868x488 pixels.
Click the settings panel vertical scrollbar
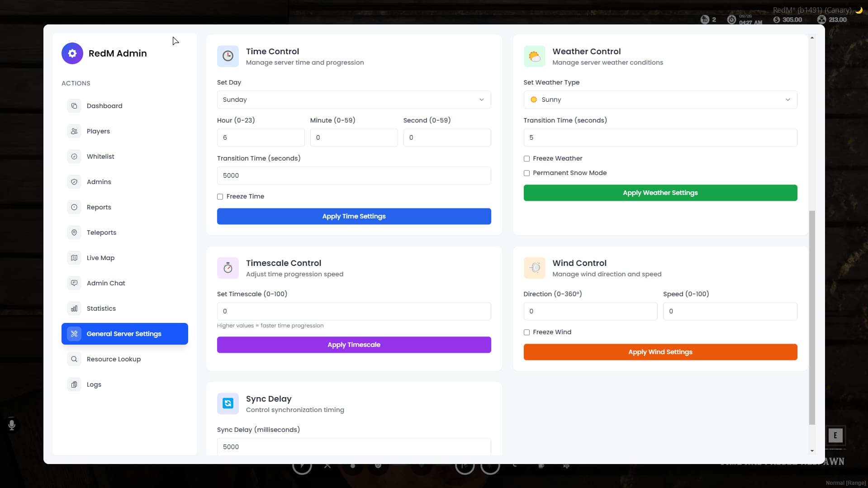812,317
